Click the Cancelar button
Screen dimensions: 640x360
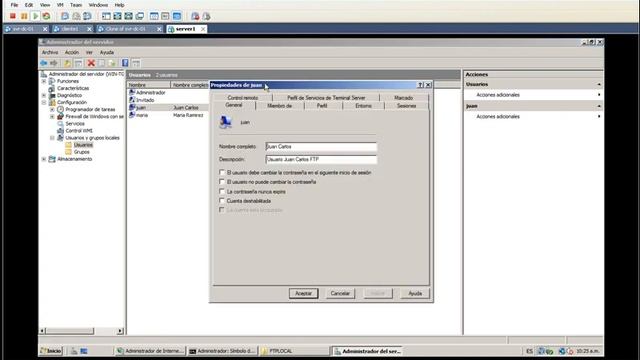[x=340, y=293]
